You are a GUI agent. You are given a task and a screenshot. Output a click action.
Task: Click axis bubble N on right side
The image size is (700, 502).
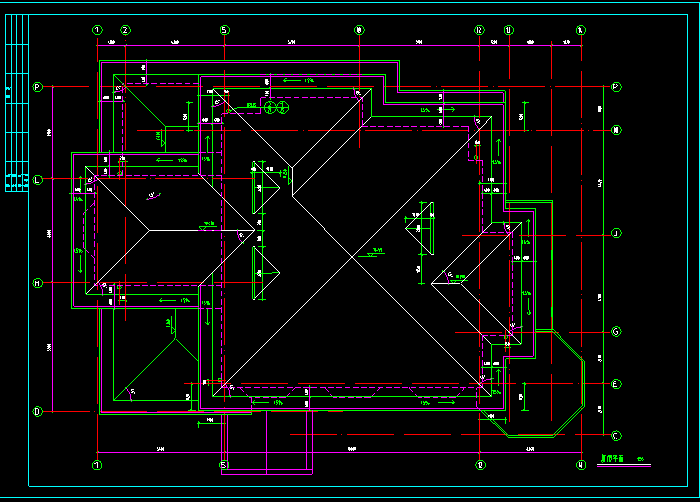click(x=616, y=130)
